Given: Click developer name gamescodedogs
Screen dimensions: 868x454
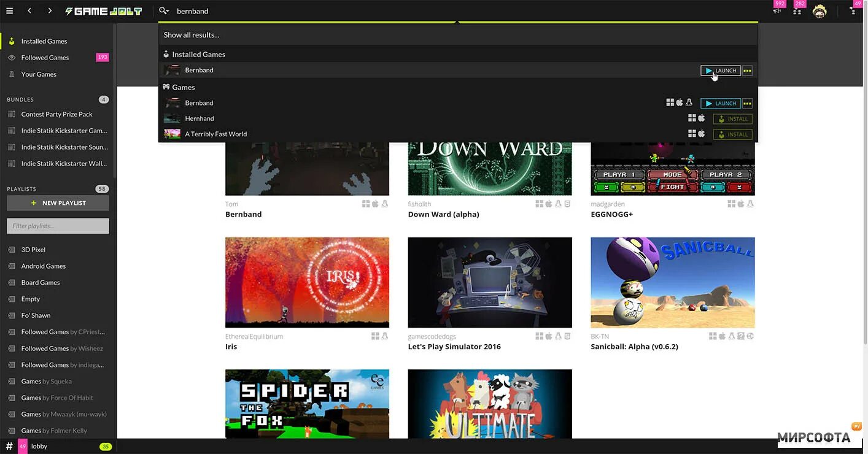Looking at the screenshot, I should point(432,336).
